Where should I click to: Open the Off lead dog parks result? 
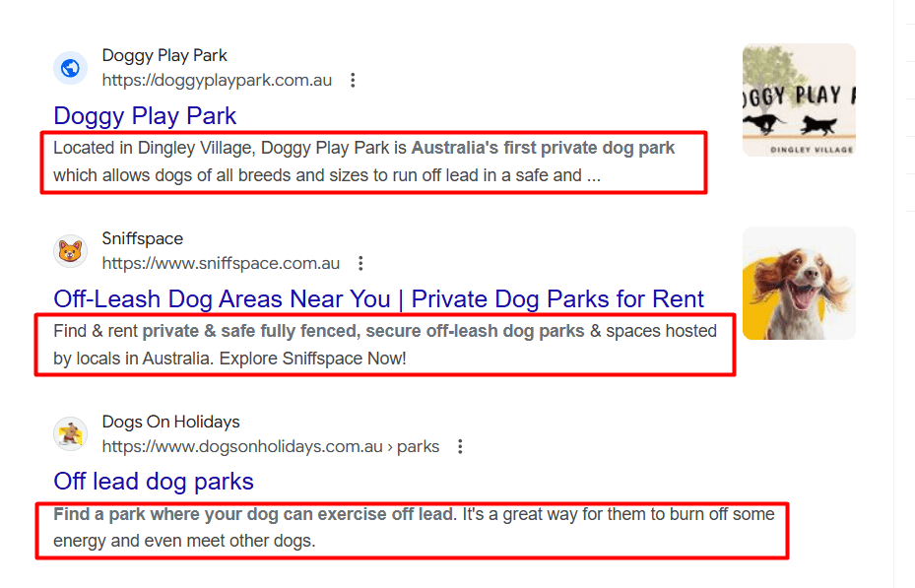(x=154, y=482)
